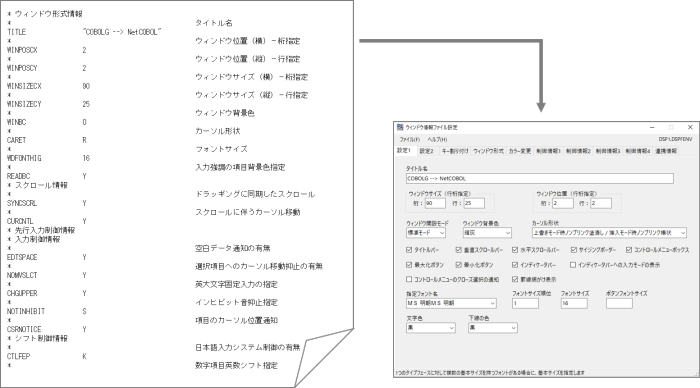Open the カラー変更 tab

pyautogui.click(x=520, y=151)
